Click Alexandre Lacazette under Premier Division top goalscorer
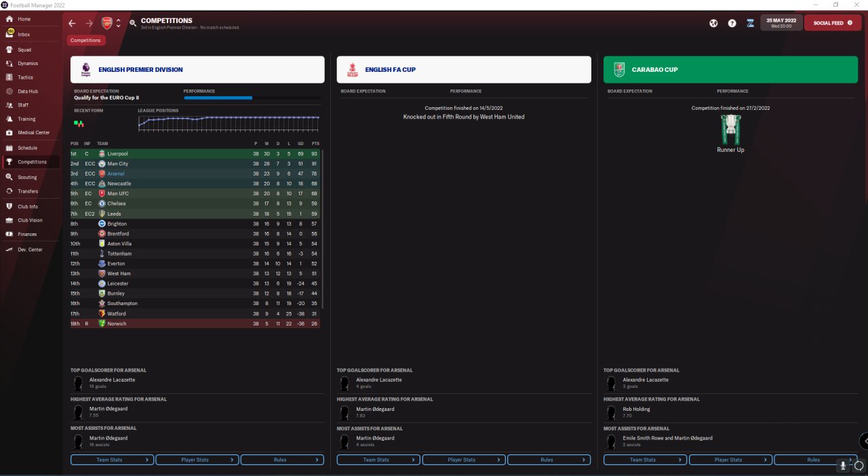This screenshot has width=868, height=476. (113, 380)
